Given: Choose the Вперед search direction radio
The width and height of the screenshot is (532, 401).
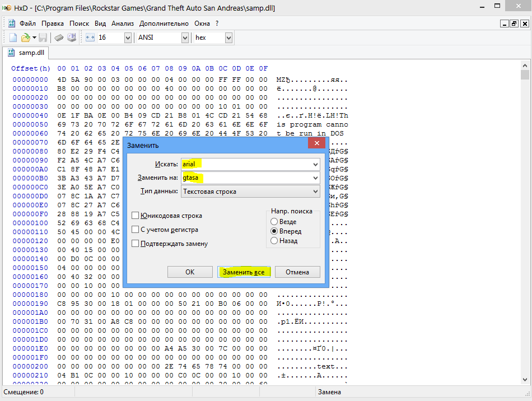Looking at the screenshot, I should 274,231.
